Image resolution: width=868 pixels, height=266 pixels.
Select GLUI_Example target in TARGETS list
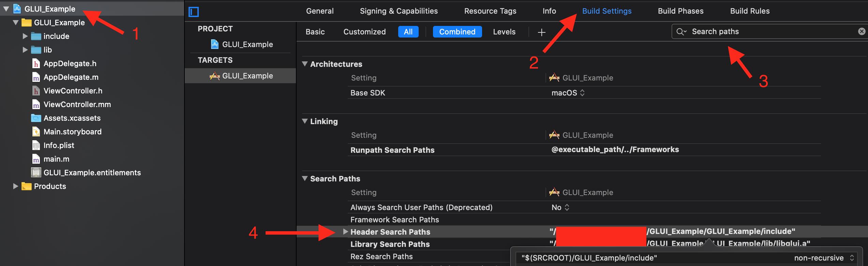[240, 76]
